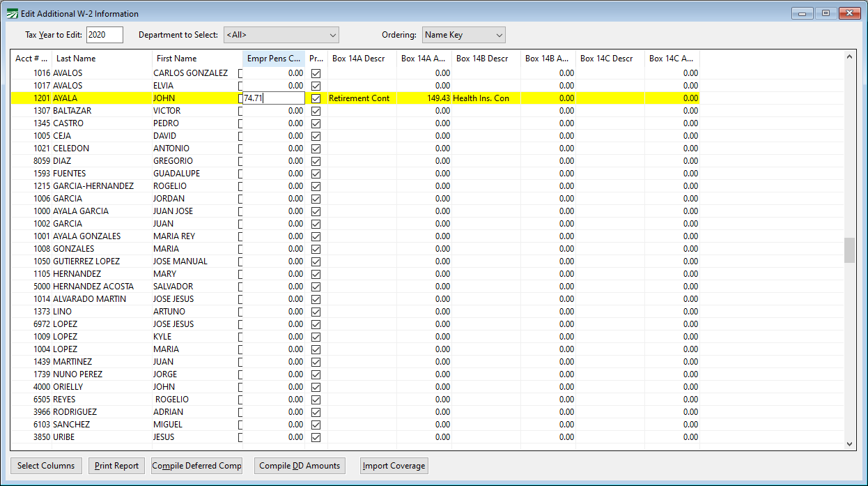Click the Box 14A Descr column header
868x486 pixels.
(x=362, y=59)
